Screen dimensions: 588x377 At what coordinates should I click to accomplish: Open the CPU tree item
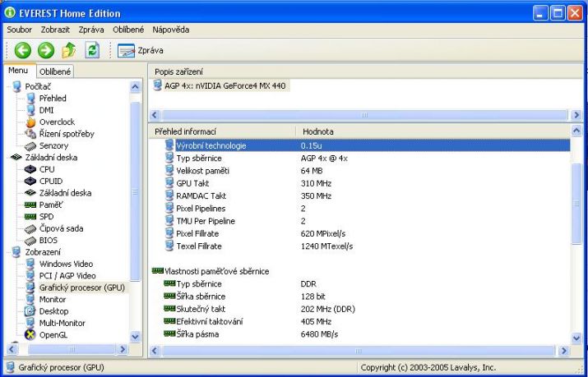(x=47, y=169)
